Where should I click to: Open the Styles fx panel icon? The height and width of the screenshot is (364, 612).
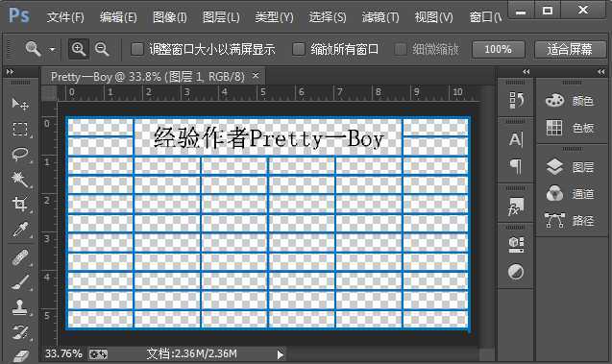(516, 206)
